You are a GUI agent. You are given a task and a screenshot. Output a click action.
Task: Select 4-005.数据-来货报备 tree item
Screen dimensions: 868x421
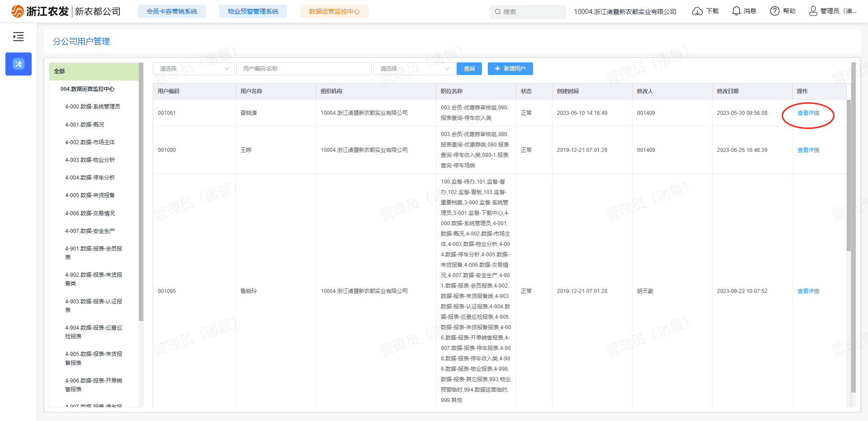(x=90, y=195)
